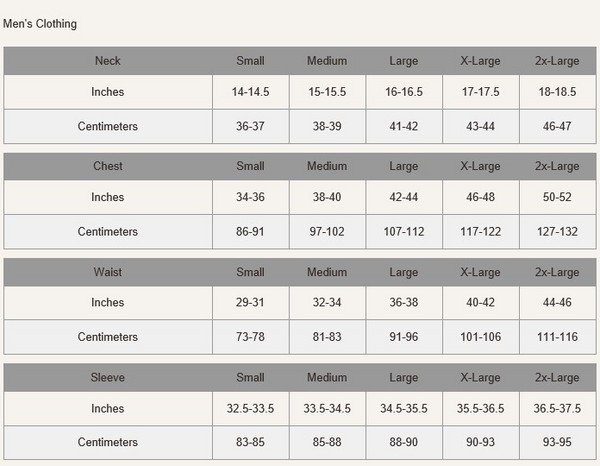
Task: Select the Waist table header
Action: tap(108, 272)
